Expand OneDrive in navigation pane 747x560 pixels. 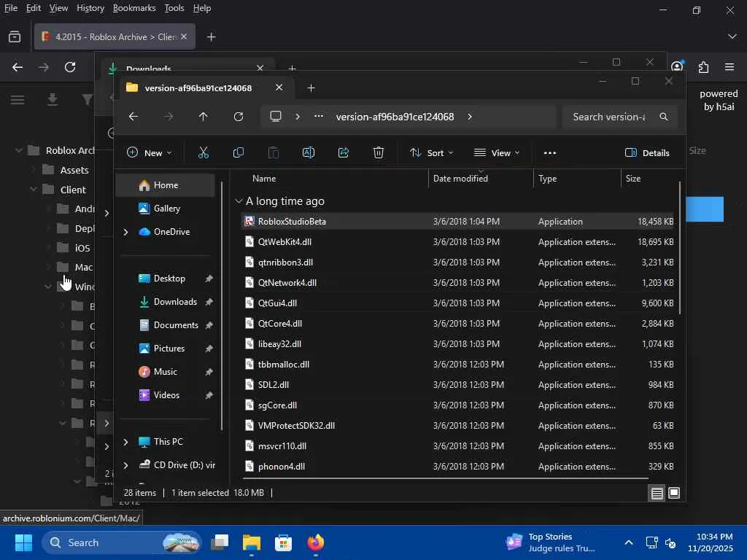[125, 232]
